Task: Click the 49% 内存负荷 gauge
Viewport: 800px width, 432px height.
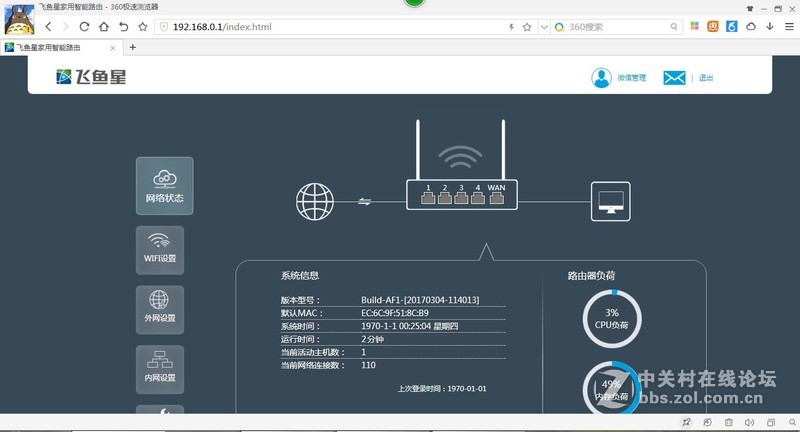Action: pyautogui.click(x=612, y=387)
